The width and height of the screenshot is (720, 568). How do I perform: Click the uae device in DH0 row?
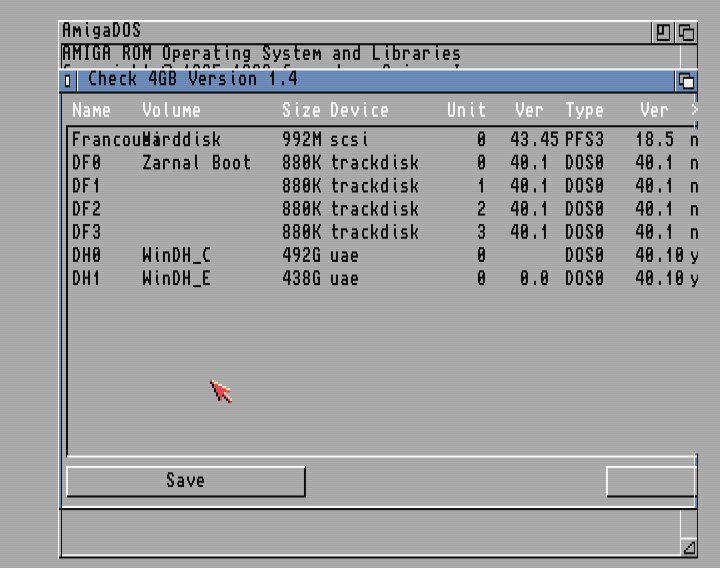344,255
